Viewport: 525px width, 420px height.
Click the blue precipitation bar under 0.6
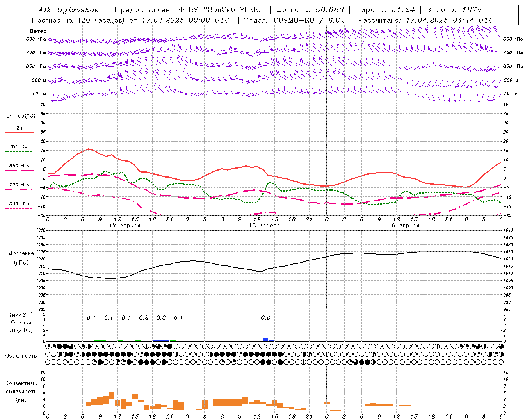tap(266, 340)
